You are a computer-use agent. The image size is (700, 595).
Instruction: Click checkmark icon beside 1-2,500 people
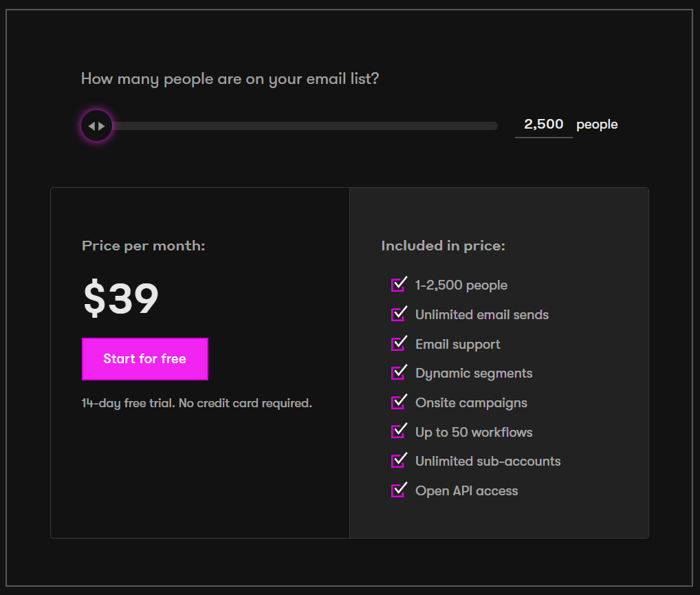click(399, 284)
